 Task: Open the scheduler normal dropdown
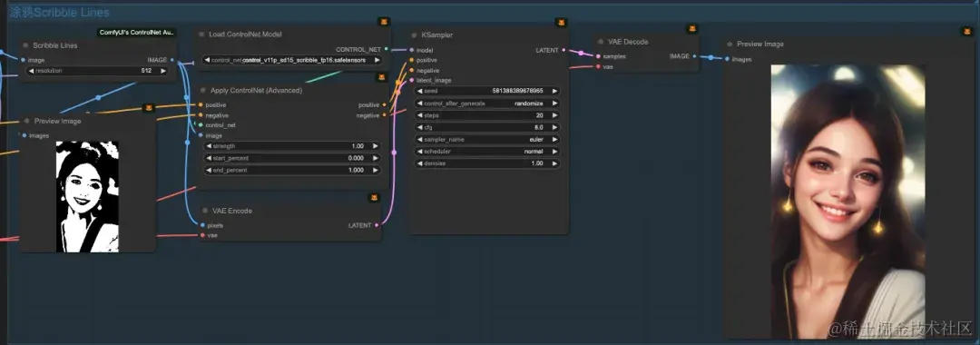point(487,152)
